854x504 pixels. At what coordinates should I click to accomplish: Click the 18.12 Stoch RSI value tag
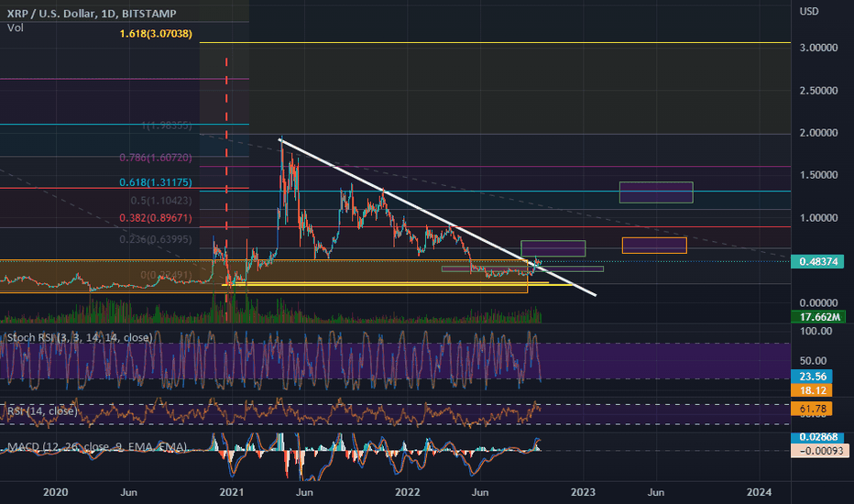[812, 390]
